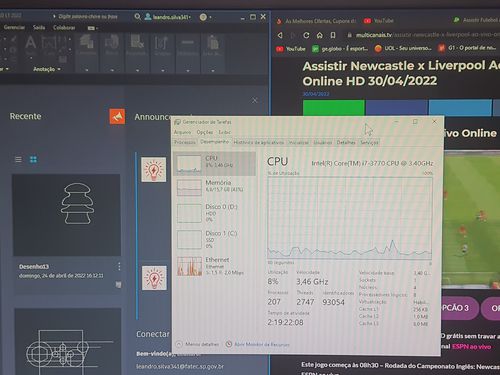Image resolution: width=500 pixels, height=375 pixels.
Task: Click the orange megaphone Announcements icon
Action: pos(117,117)
